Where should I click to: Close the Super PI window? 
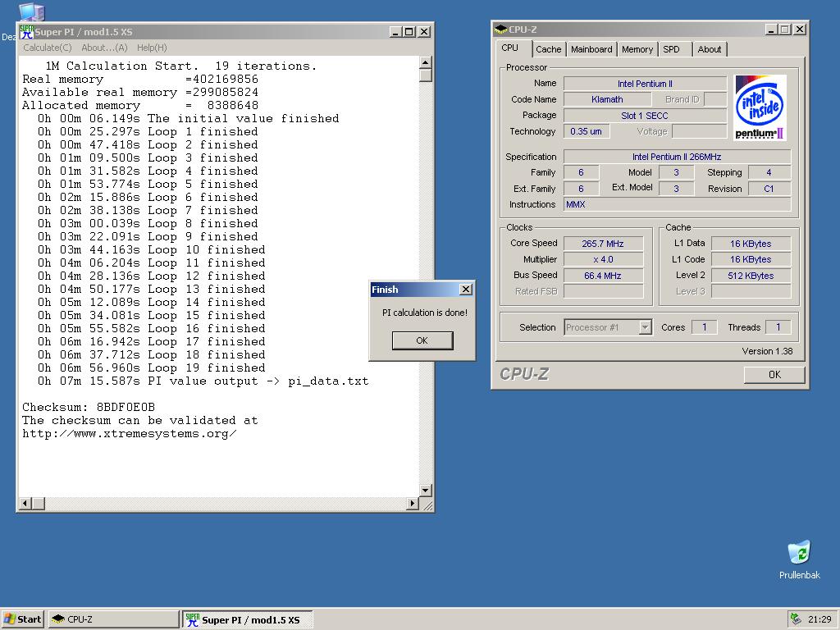point(424,32)
